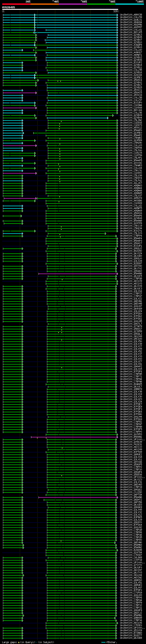Select hit label UniRef100_Q09TP8
Image resolution: width=146 pixels, height=644 pixels.
tap(131, 223)
